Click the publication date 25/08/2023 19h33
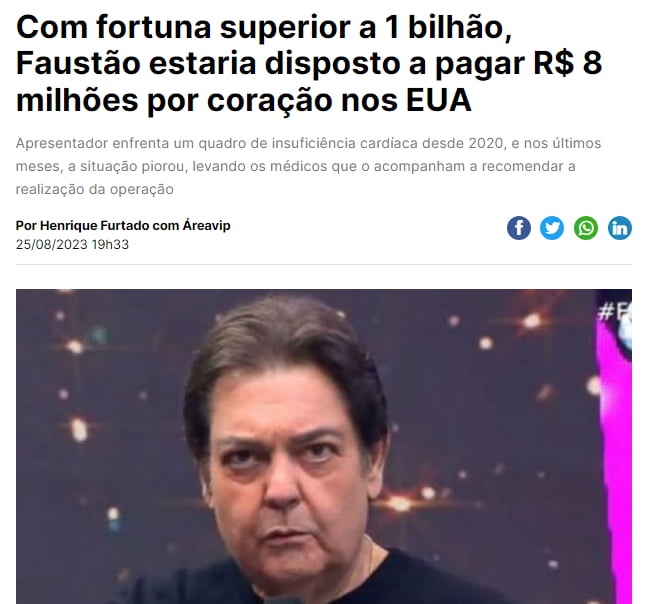The image size is (648, 604). click(72, 245)
